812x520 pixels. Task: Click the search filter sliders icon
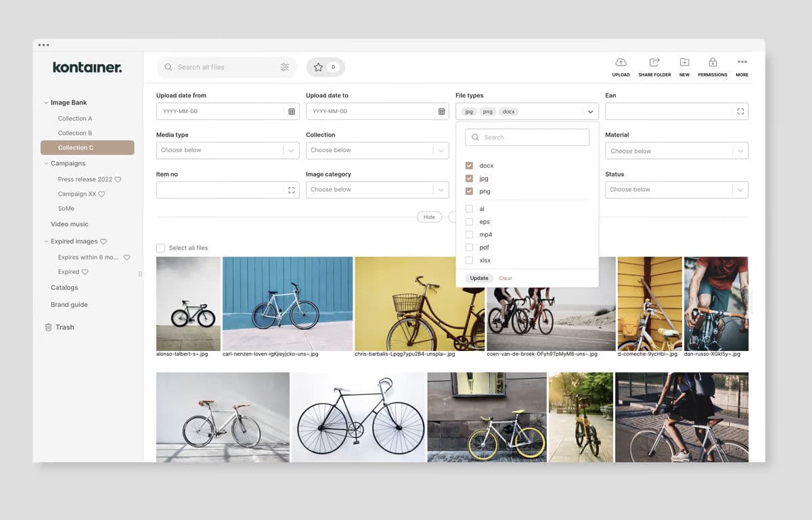[x=285, y=67]
